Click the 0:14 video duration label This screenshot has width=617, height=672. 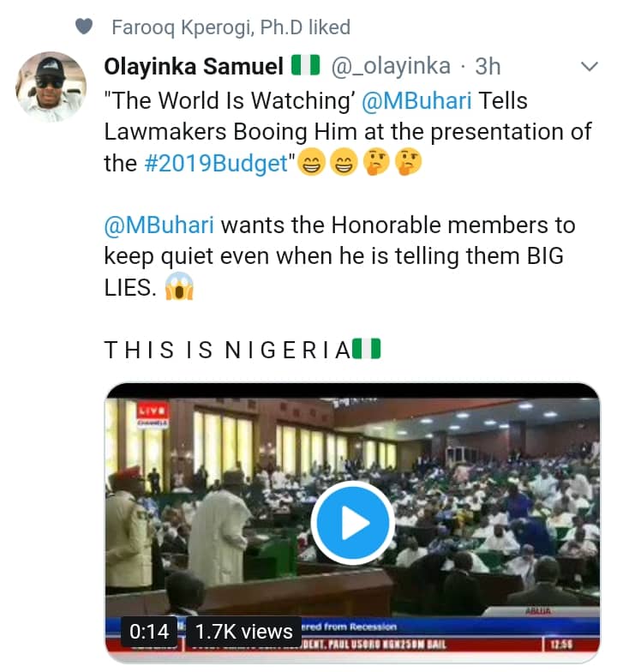pyautogui.click(x=148, y=632)
